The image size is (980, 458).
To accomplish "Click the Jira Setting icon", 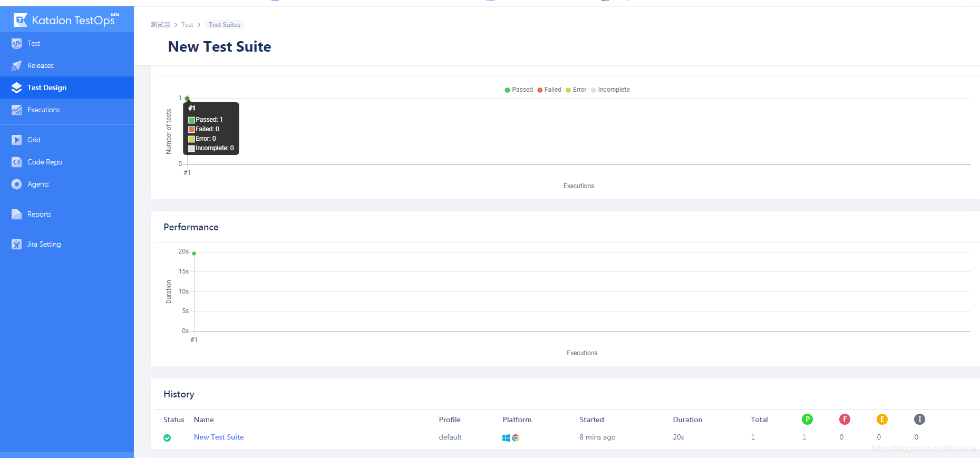I will coord(17,245).
